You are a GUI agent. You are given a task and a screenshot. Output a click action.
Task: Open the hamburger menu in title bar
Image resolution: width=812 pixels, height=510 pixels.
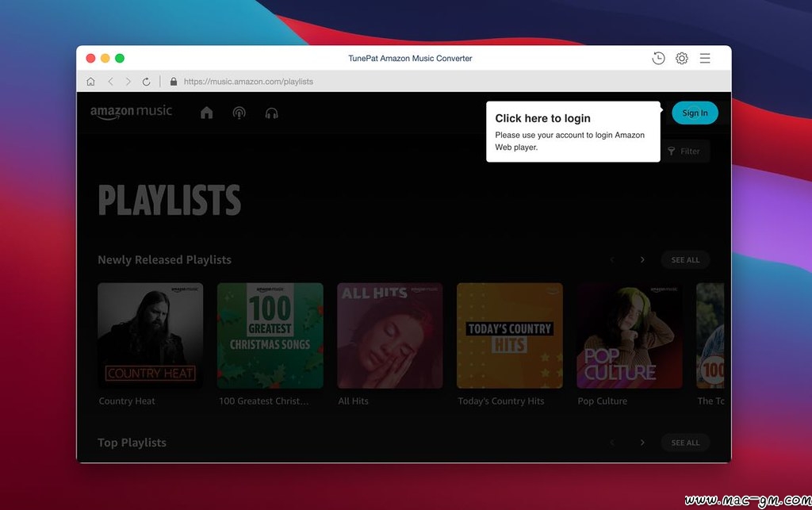(704, 58)
